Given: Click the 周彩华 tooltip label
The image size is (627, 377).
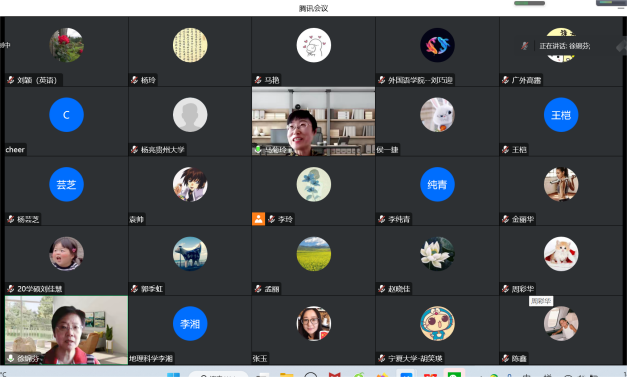Looking at the screenshot, I should click(541, 301).
